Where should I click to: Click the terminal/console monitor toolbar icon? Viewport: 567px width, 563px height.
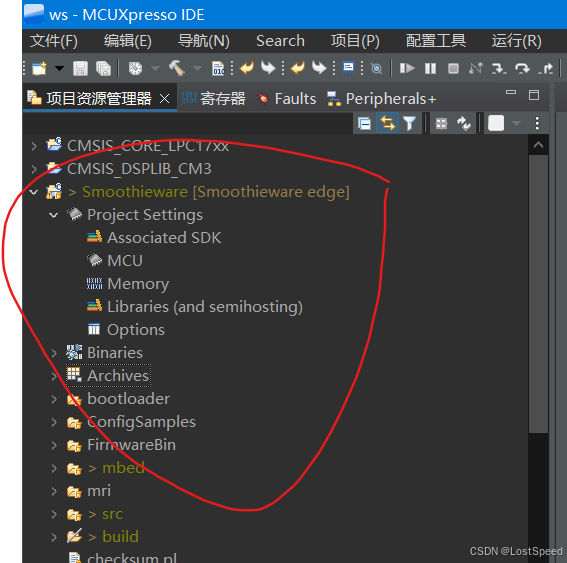[x=348, y=68]
